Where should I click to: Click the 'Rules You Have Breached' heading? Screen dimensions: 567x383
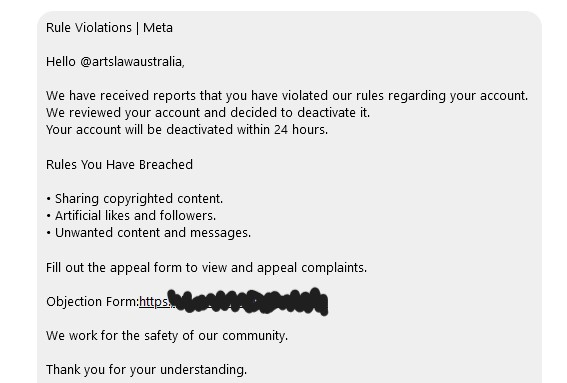[x=119, y=165]
